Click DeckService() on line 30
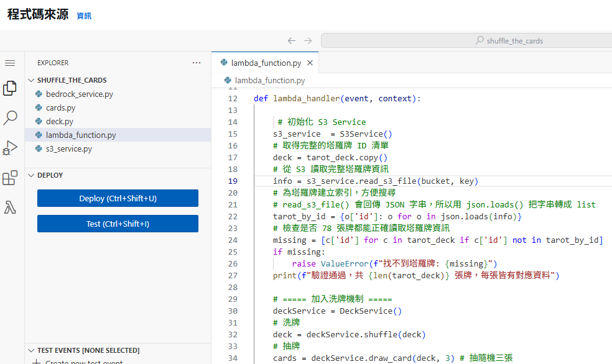The image size is (612, 364). tap(371, 311)
